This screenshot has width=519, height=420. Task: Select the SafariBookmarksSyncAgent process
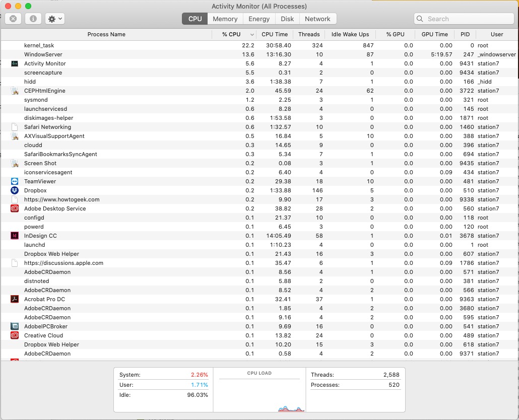coord(60,154)
